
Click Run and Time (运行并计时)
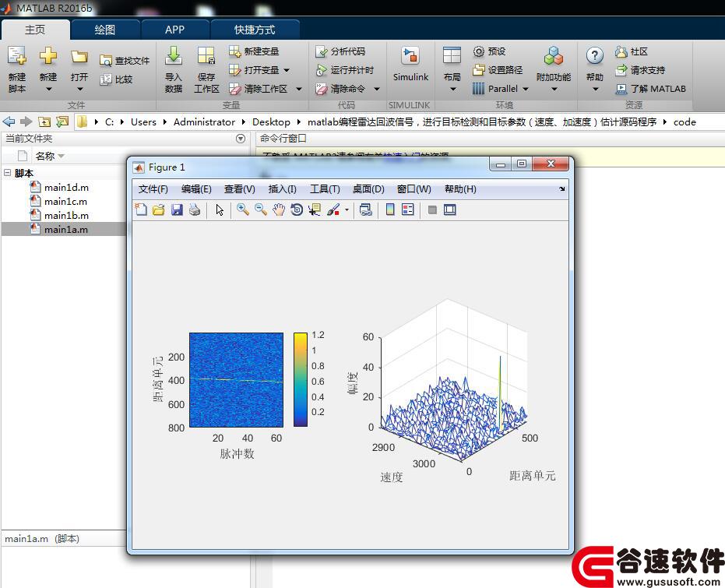(344, 70)
